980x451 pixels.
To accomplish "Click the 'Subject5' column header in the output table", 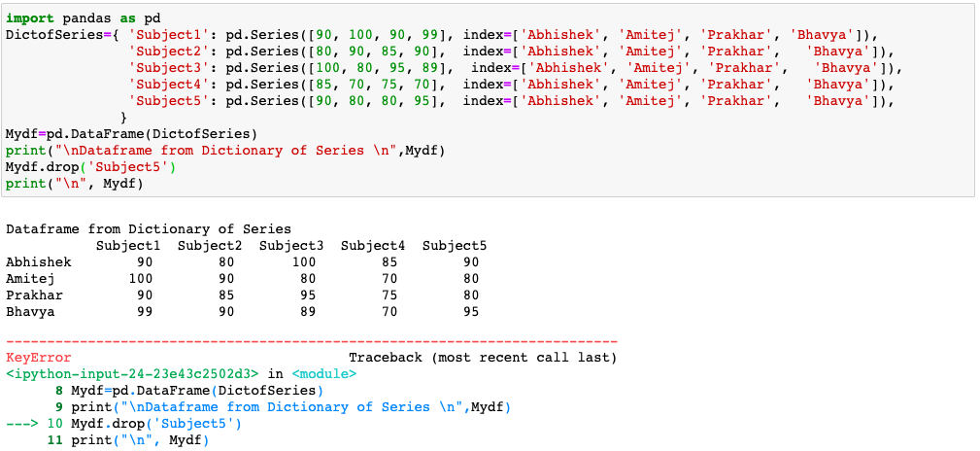I will click(x=455, y=246).
